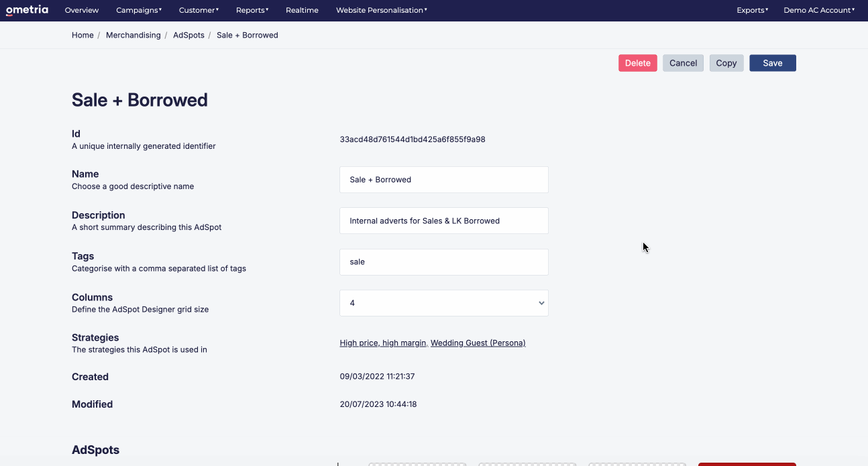Select the Description text field
Viewport: 868px width, 466px height.
[443, 221]
